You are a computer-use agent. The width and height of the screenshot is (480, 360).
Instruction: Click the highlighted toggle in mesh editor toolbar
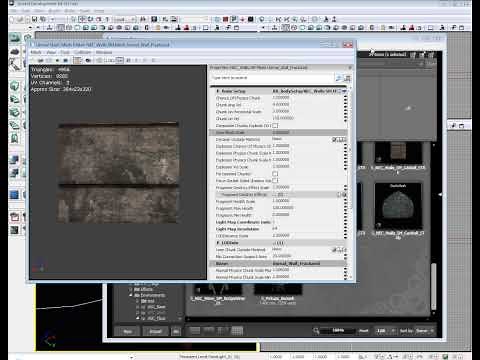click(77, 60)
